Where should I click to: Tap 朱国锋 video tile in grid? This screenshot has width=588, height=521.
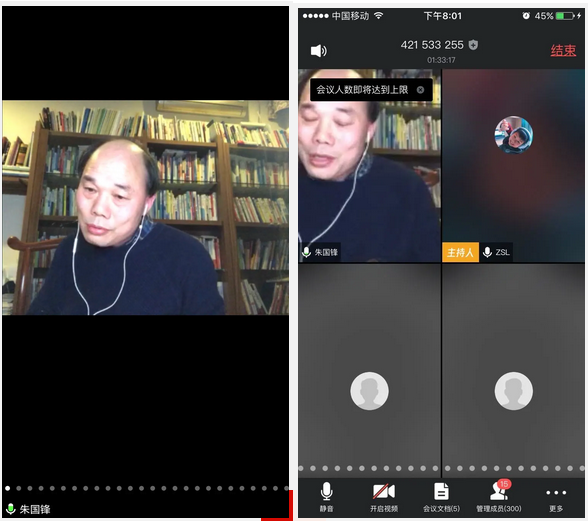click(369, 165)
